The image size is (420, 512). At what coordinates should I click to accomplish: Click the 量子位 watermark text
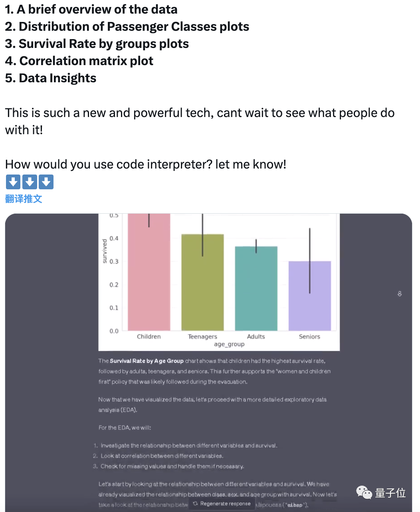pos(390,493)
